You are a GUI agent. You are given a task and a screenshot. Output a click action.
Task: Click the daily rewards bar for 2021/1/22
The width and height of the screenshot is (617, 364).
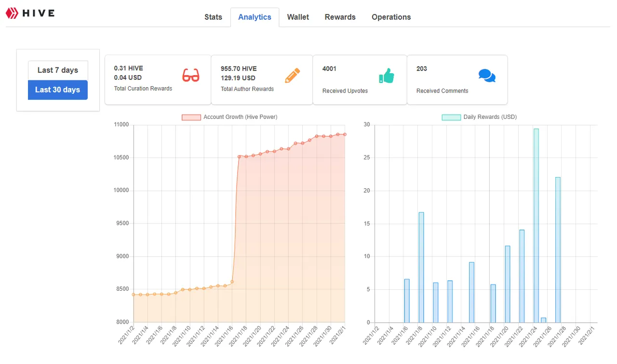pos(522,276)
